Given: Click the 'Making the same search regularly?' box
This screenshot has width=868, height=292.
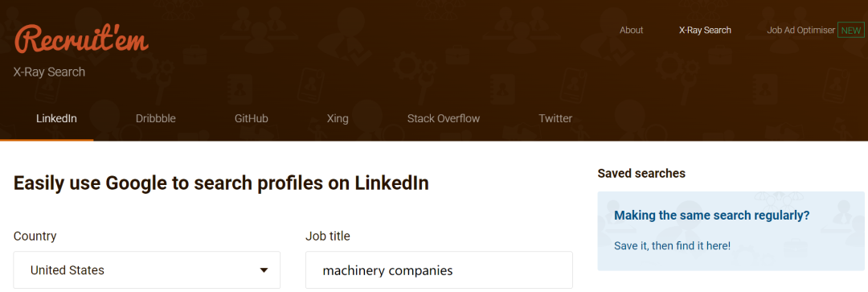Looking at the screenshot, I should (x=731, y=231).
